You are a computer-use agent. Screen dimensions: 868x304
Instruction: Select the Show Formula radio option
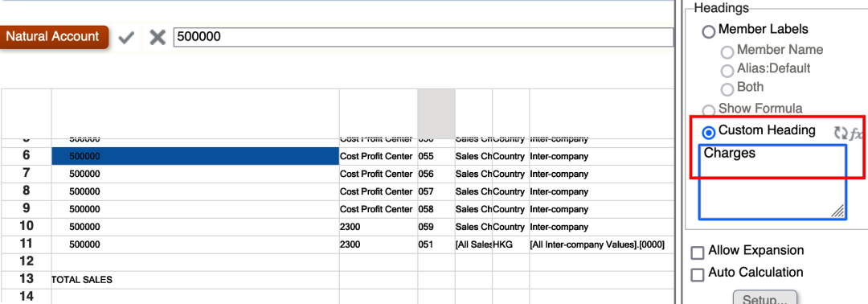[x=709, y=110]
